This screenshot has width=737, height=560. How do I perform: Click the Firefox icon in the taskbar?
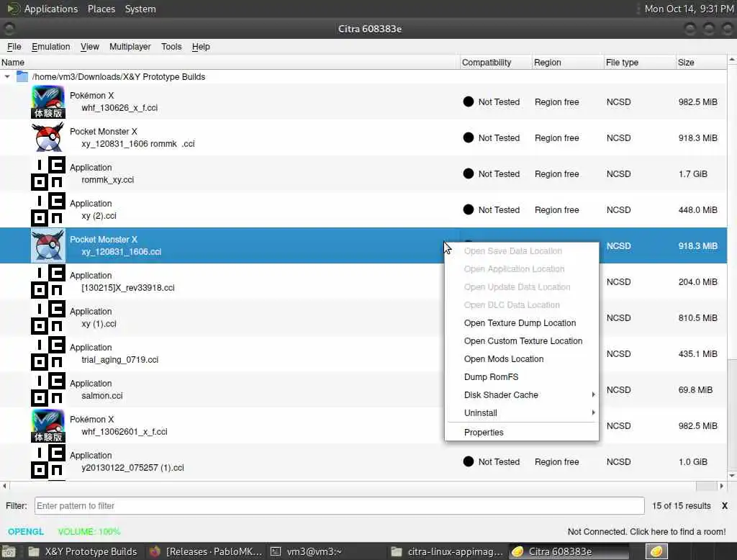coord(155,551)
